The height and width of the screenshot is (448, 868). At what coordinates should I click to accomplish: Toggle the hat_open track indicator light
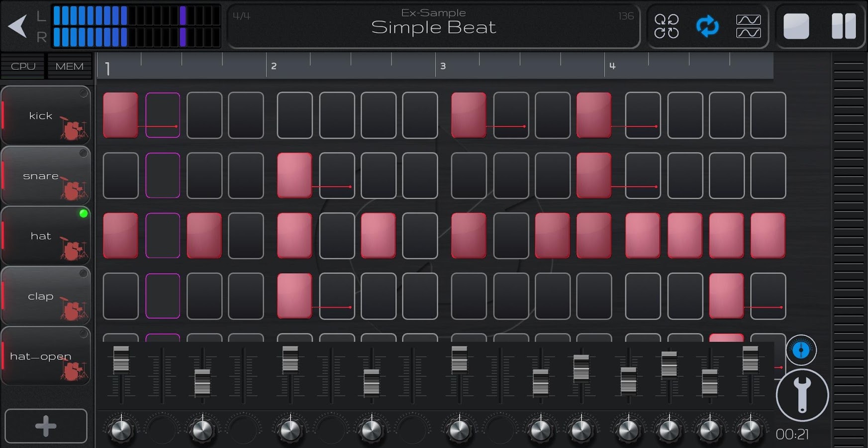coord(84,334)
